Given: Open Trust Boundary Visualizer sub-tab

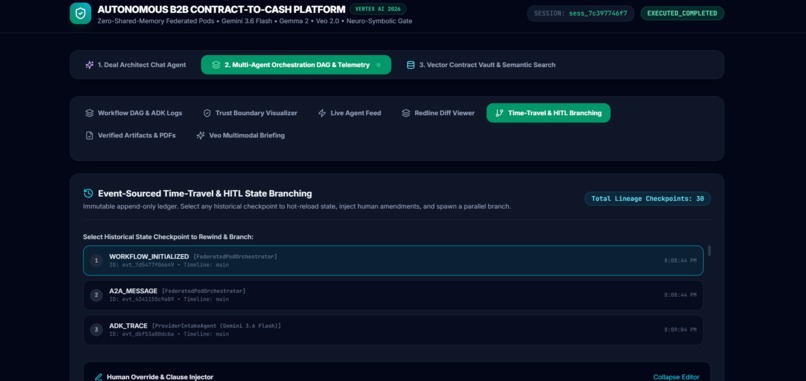Looking at the screenshot, I should [250, 113].
